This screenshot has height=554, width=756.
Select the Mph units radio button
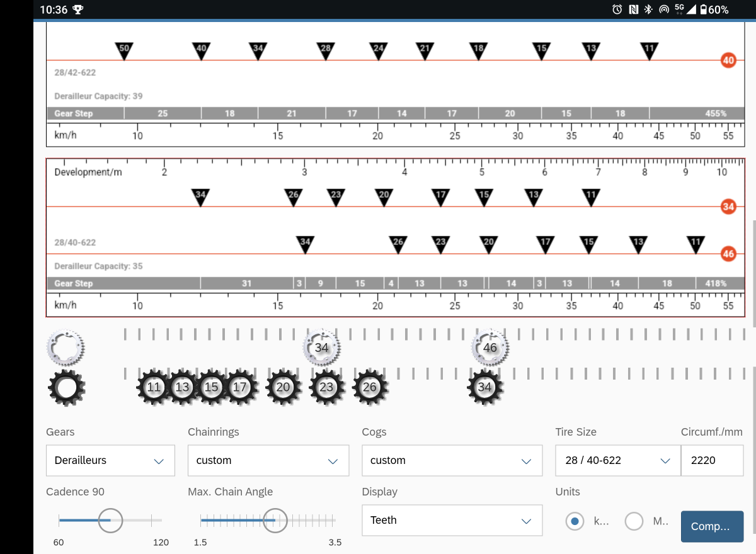634,521
